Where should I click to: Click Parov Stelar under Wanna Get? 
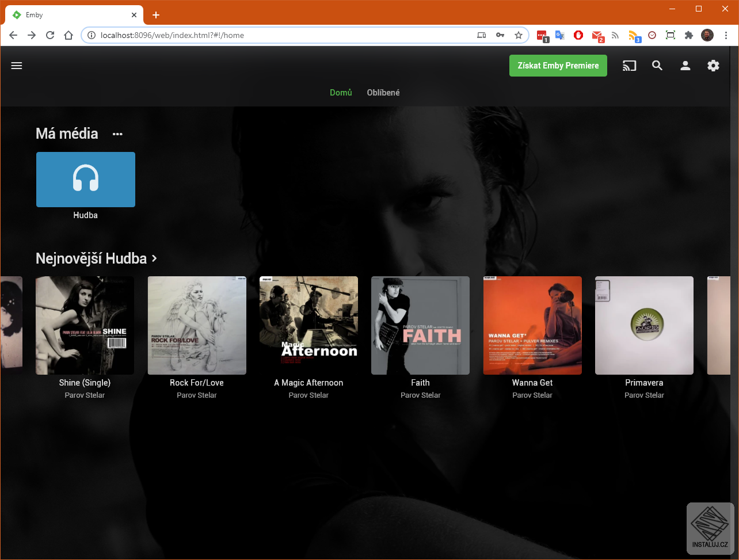pos(532,395)
